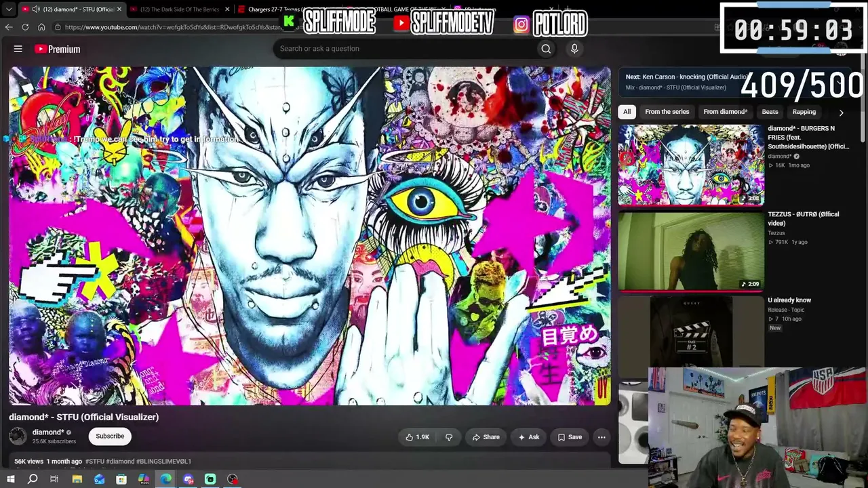Open the Ask button
The width and height of the screenshot is (868, 488).
pyautogui.click(x=529, y=437)
